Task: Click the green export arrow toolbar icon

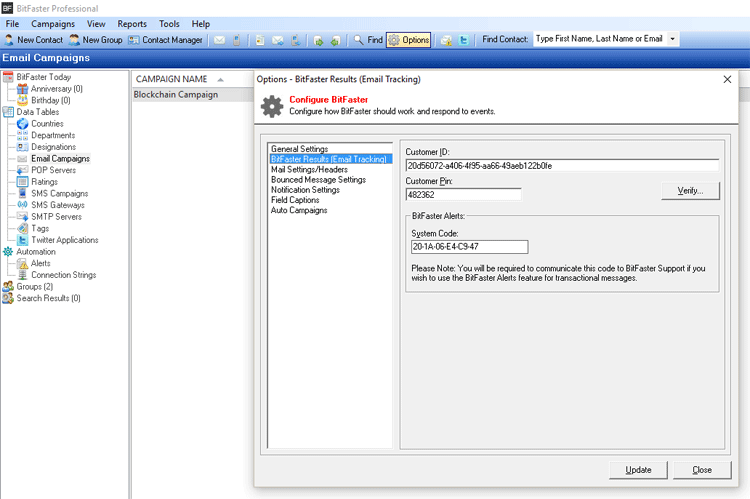Action: [335, 41]
